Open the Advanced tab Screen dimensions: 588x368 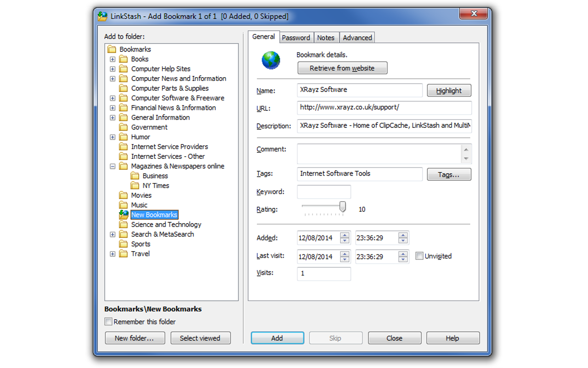(x=357, y=37)
